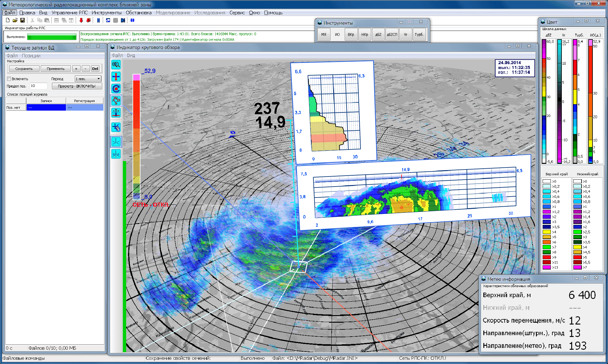608x364 pixels.
Task: Click the Просмотр - ВКЛЮЧИТЬ! button
Action: click(77, 86)
